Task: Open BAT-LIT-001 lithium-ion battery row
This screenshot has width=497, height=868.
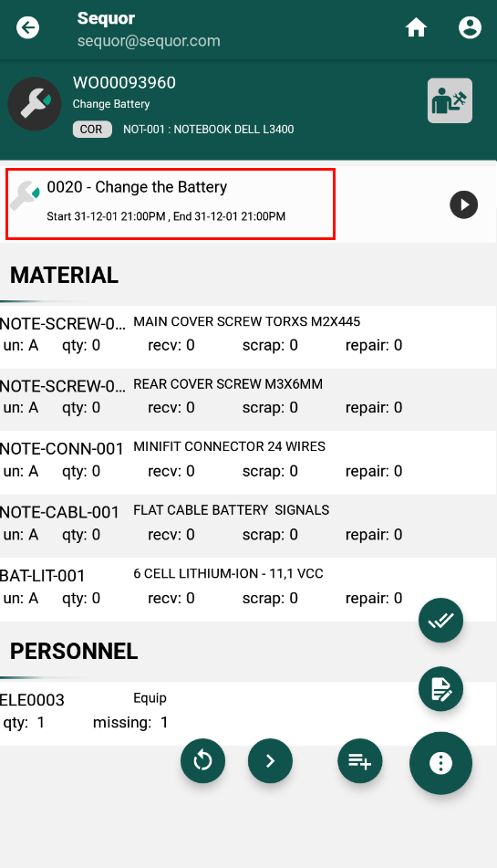Action: click(x=248, y=590)
